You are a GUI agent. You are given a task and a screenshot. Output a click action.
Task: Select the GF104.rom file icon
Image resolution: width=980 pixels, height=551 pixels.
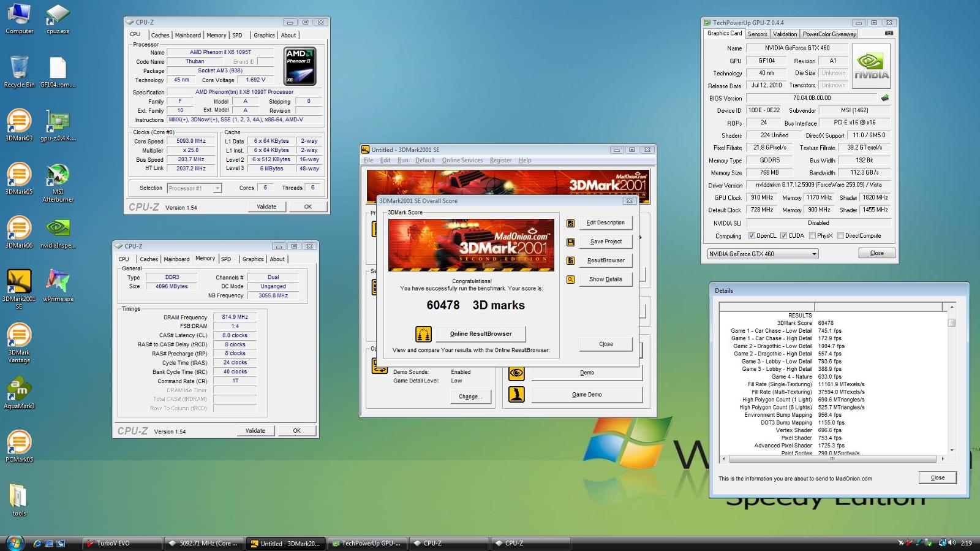pos(58,72)
